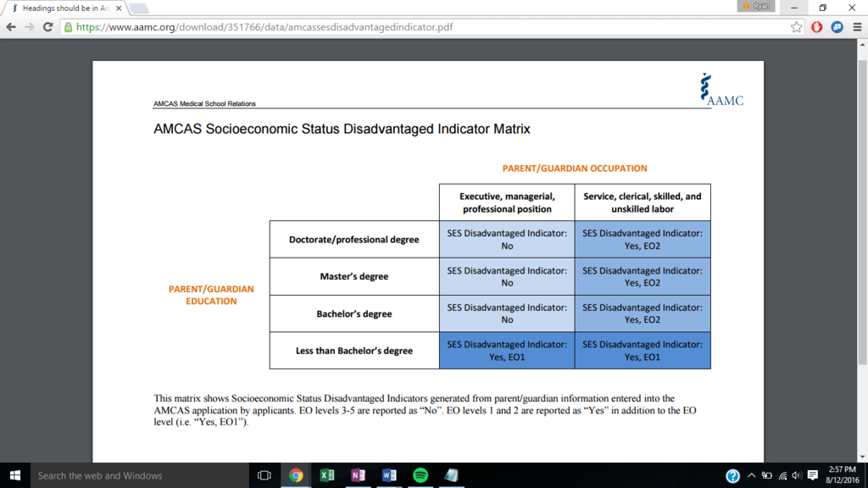This screenshot has height=488, width=868.
Task: Click the 'PARENT/GUARDIAN EDUCATION' label
Action: (x=211, y=295)
